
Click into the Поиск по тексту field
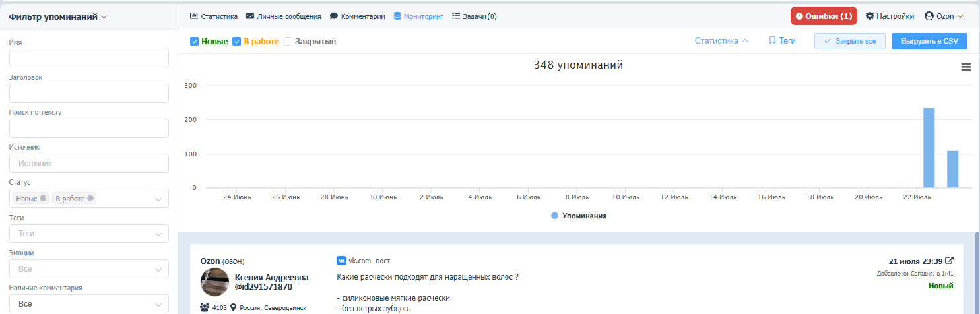point(89,129)
